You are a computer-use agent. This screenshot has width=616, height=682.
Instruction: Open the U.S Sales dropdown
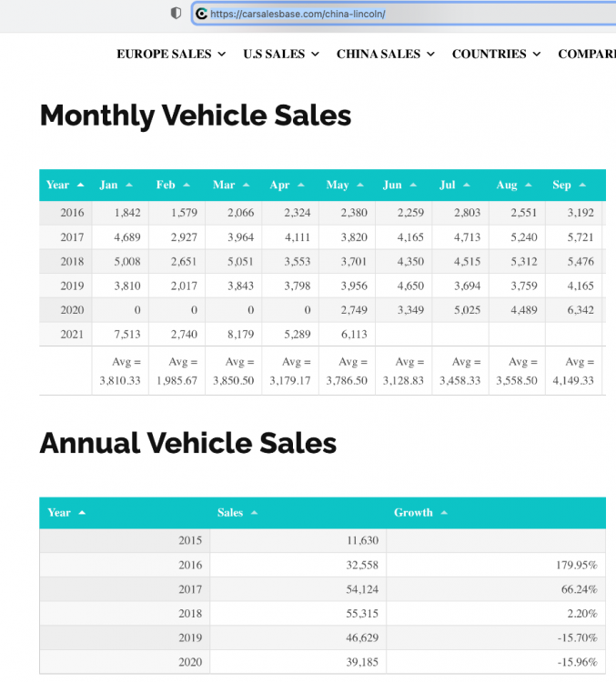click(281, 54)
